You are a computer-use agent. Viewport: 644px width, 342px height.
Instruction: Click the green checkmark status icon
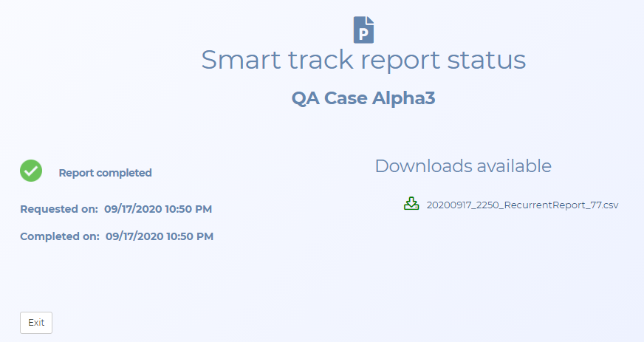31,171
